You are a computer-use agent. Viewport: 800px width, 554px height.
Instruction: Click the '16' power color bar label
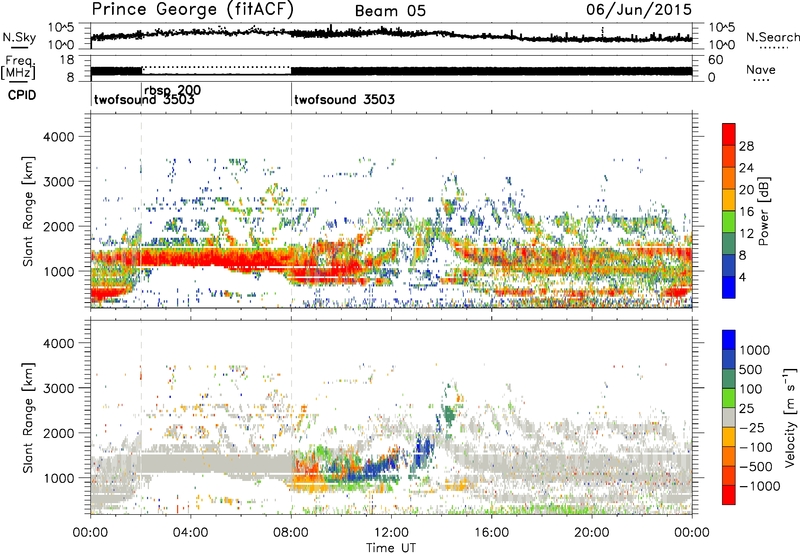[x=746, y=212]
